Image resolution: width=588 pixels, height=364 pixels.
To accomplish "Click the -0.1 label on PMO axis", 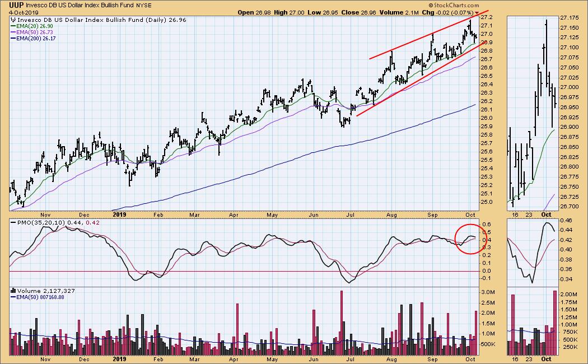I will (486, 278).
